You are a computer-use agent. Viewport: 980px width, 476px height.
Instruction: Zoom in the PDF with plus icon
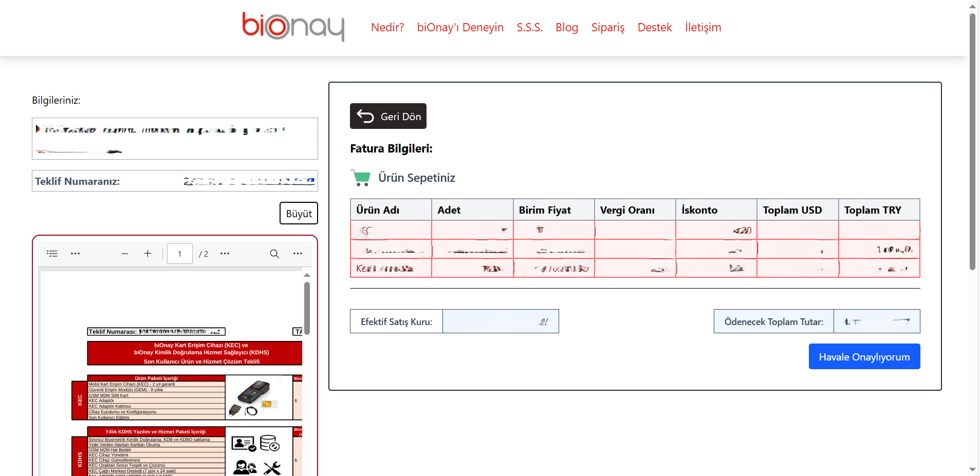pos(147,254)
